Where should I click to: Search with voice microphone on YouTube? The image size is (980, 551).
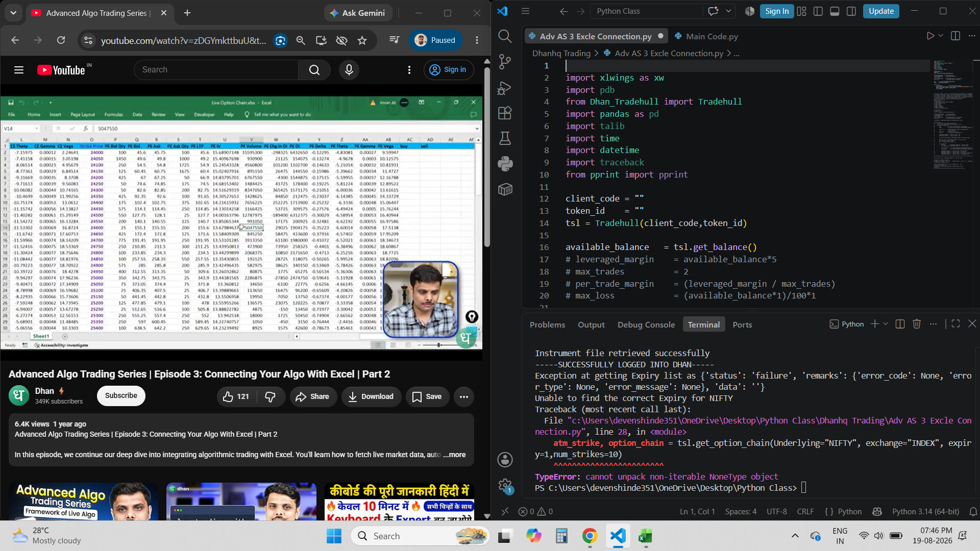pos(349,70)
